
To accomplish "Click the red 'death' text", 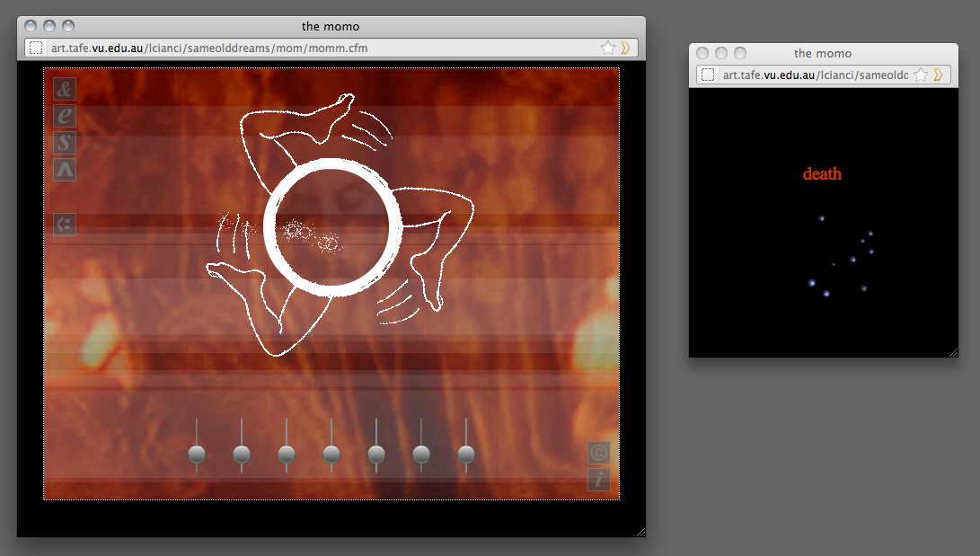I will 822,173.
